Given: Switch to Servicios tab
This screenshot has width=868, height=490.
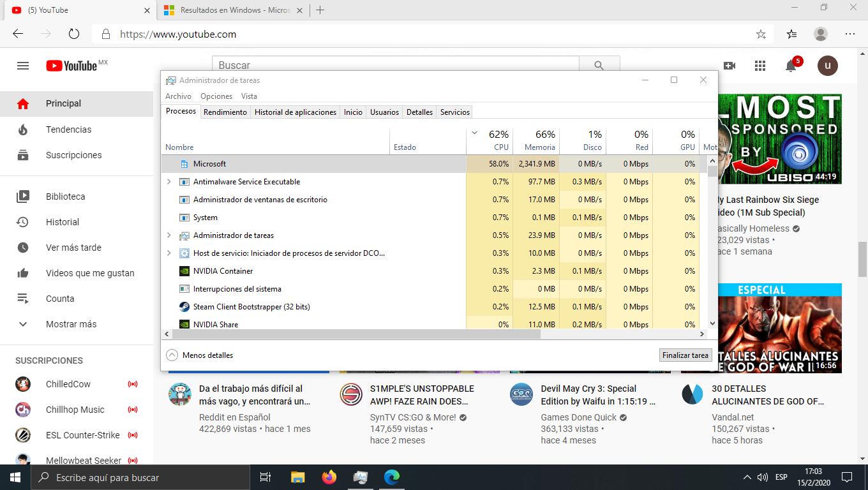Looking at the screenshot, I should tap(455, 112).
